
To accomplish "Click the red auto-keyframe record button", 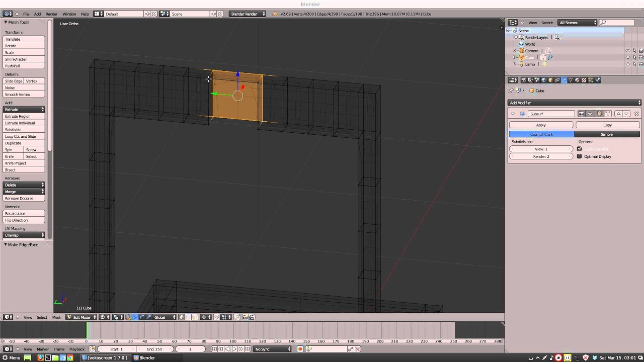I will click(300, 349).
